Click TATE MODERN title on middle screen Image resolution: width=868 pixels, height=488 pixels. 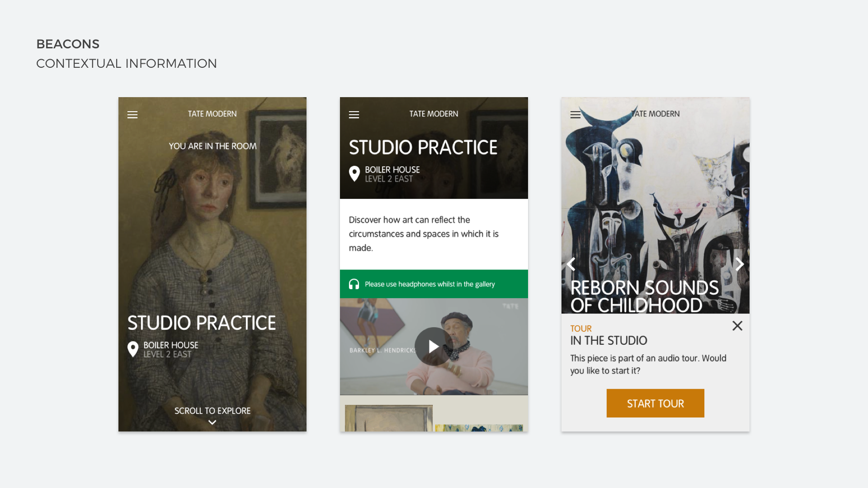pos(434,114)
